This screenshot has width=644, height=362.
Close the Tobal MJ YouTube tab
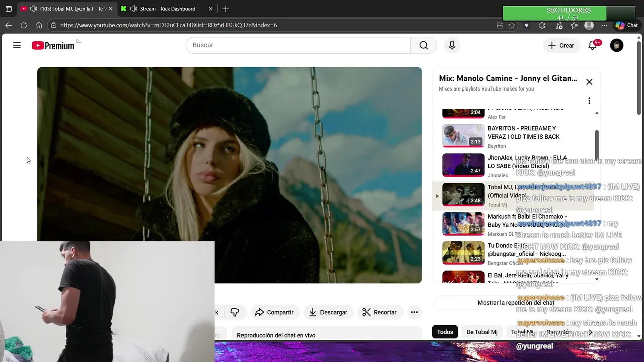point(111,9)
